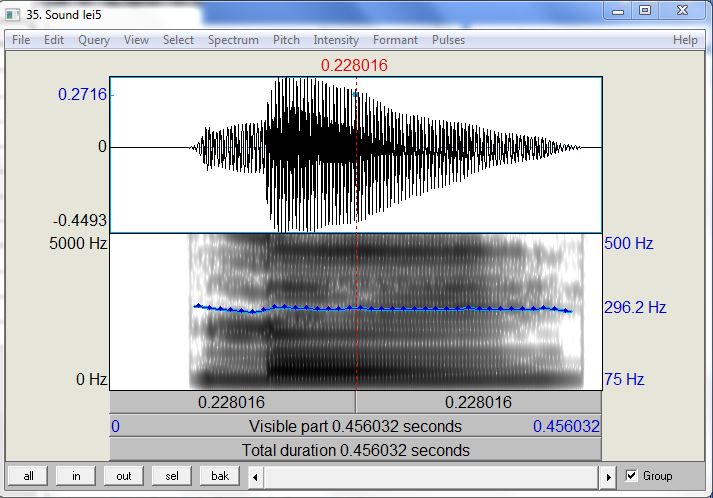The height and width of the screenshot is (498, 713).
Task: Click the Praat window icon in title bar
Action: pyautogui.click(x=13, y=15)
